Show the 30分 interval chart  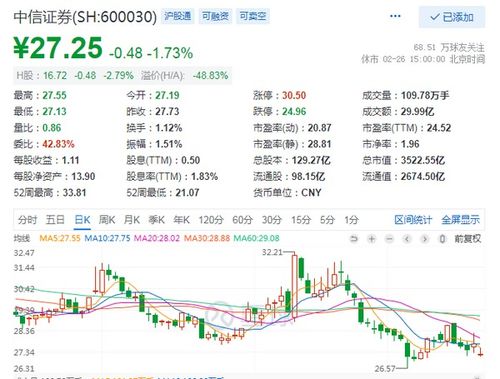[x=272, y=220]
